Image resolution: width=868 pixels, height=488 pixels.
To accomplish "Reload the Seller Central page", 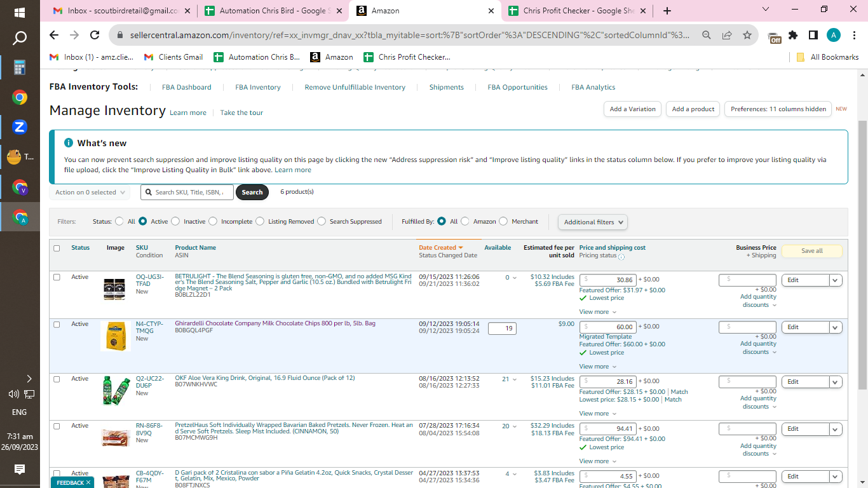I will (x=95, y=36).
